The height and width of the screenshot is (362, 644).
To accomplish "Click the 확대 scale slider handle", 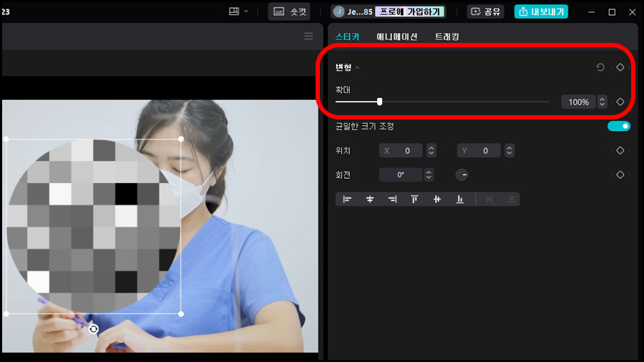I will click(379, 102).
